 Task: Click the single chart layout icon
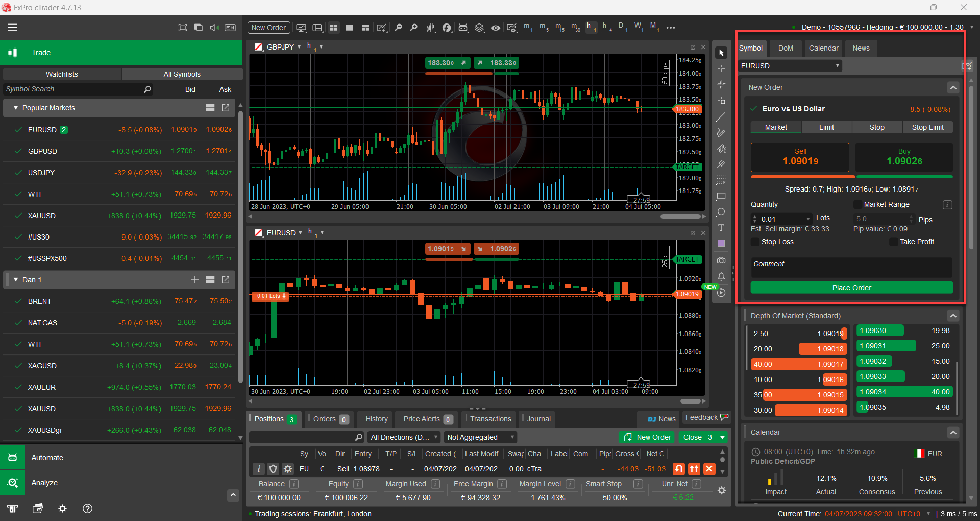click(x=350, y=28)
